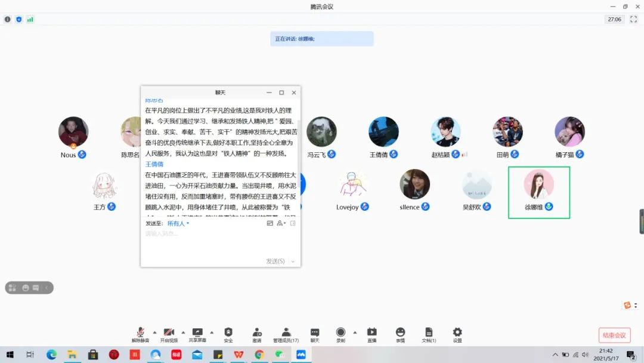Open Windows Start menu
The image size is (644, 363).
pos(10,355)
